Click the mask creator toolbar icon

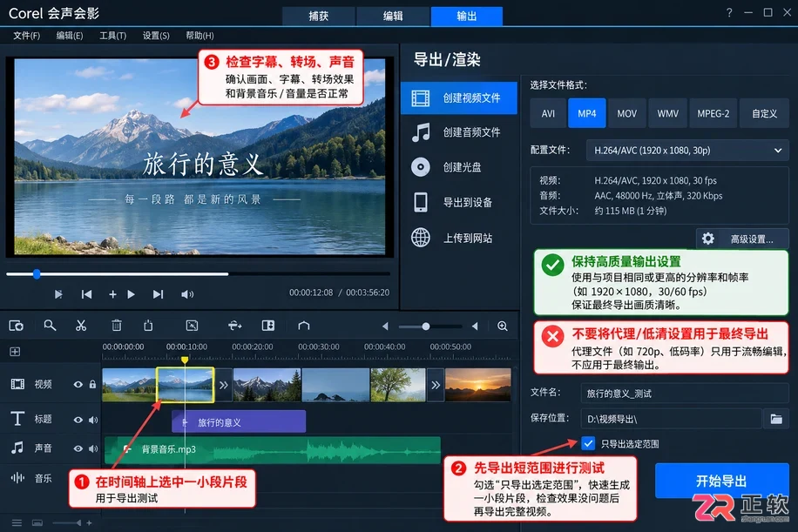[x=304, y=326]
